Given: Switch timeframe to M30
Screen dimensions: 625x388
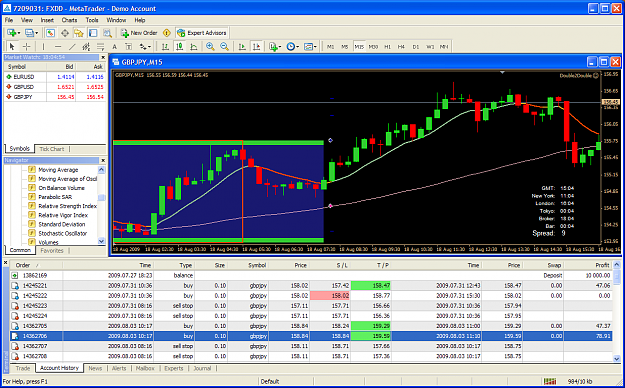Looking at the screenshot, I should pos(373,47).
